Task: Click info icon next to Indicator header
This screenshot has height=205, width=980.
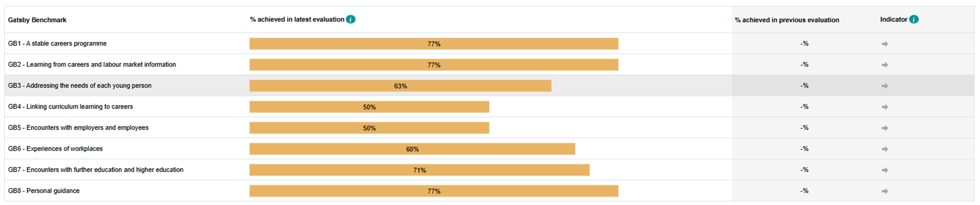Action: [914, 20]
